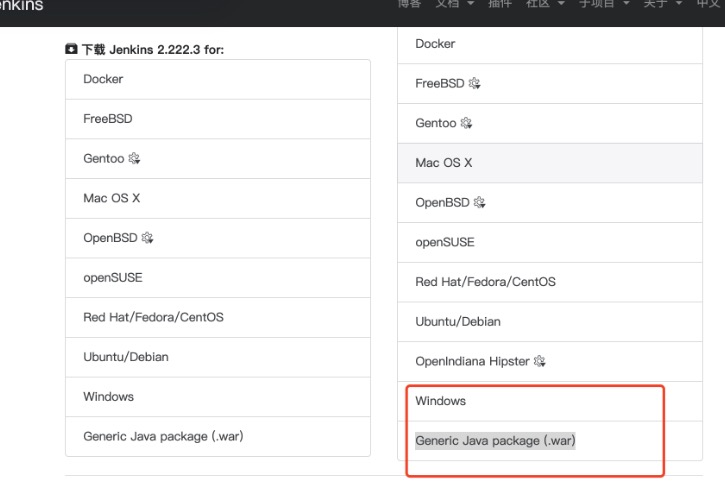Image resolution: width=725 pixels, height=487 pixels.
Task: Choose Docker in the Jenkins 2.222.3 download list
Action: (x=218, y=79)
